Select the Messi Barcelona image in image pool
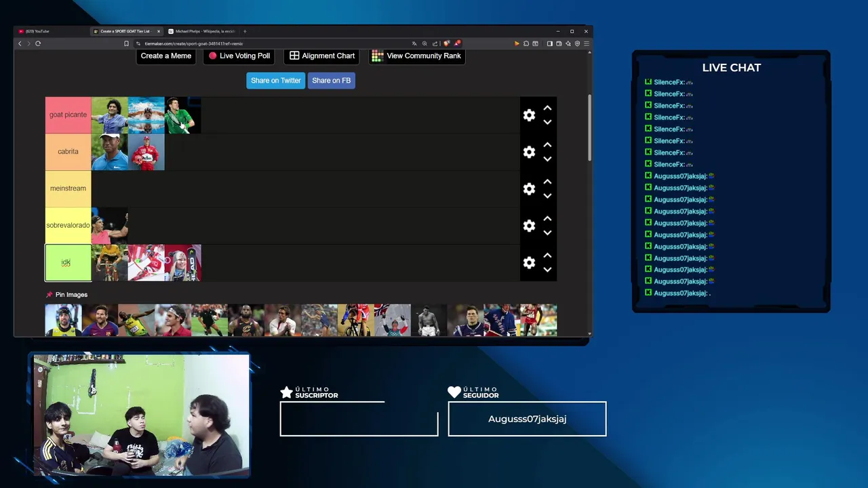The height and width of the screenshot is (488, 868). click(x=100, y=320)
